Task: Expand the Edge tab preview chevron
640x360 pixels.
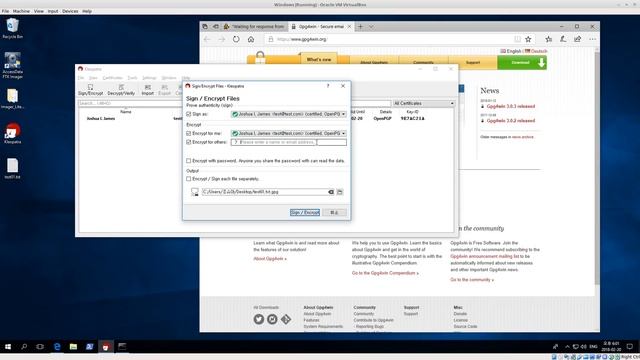Action: tap(371, 27)
